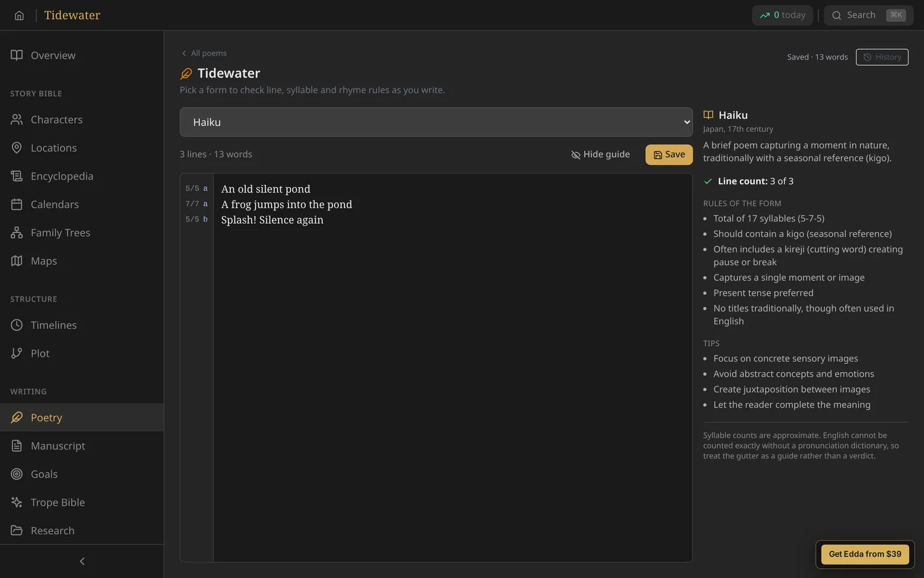Click the Goals target icon
Screen dimensions: 924x578
(x=17, y=474)
